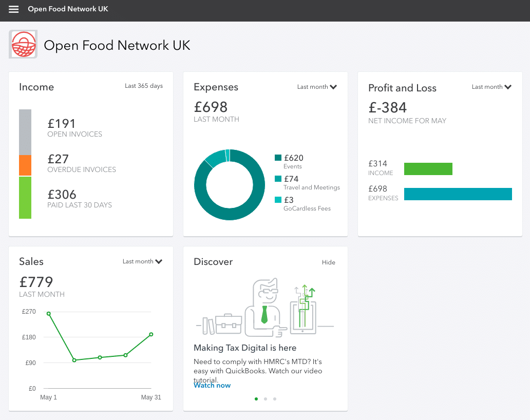Open the Sales Last month dropdown
Viewport: 530px width, 420px height.
[142, 261]
